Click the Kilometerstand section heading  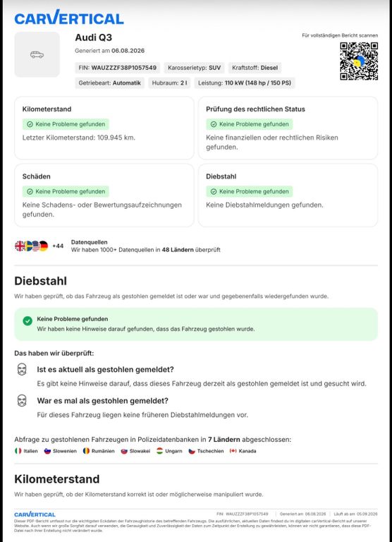pyautogui.click(x=57, y=479)
